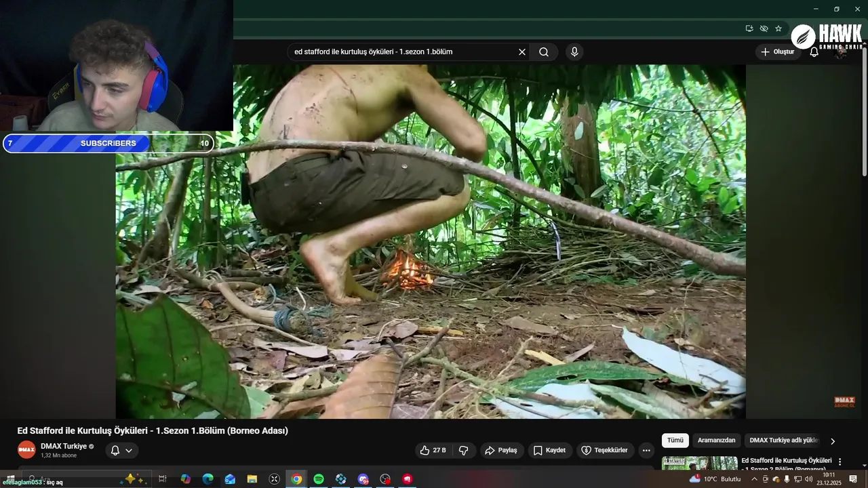
Task: Expand the subscription notification bell dropdown
Action: pos(121,450)
